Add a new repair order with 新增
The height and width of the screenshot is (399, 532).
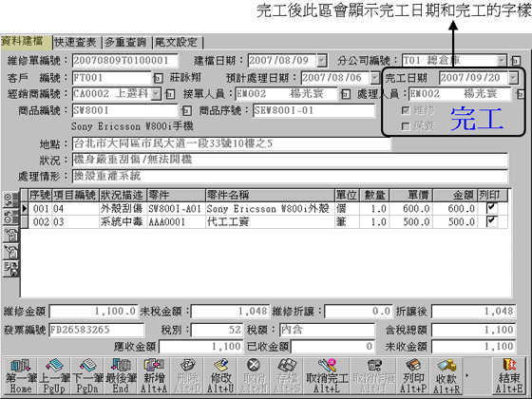click(x=154, y=376)
